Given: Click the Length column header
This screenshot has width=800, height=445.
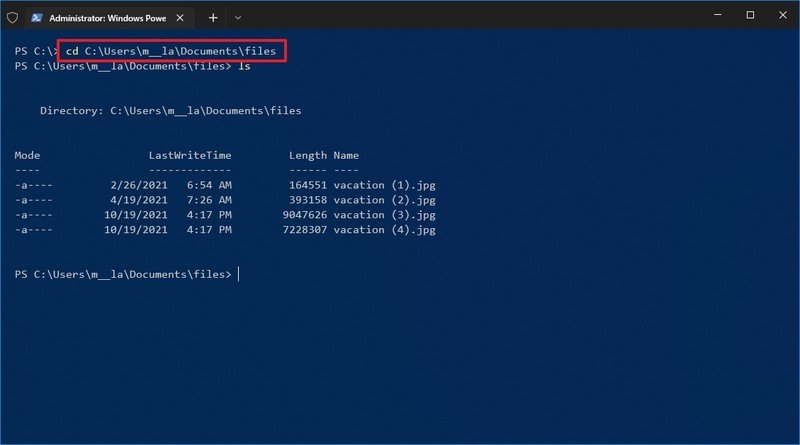Looking at the screenshot, I should pyautogui.click(x=308, y=155).
